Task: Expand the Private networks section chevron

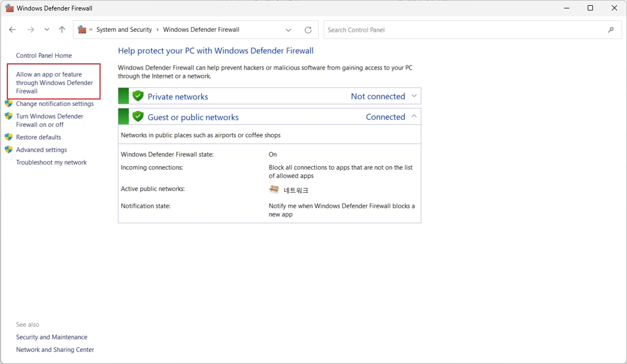Action: [x=414, y=96]
